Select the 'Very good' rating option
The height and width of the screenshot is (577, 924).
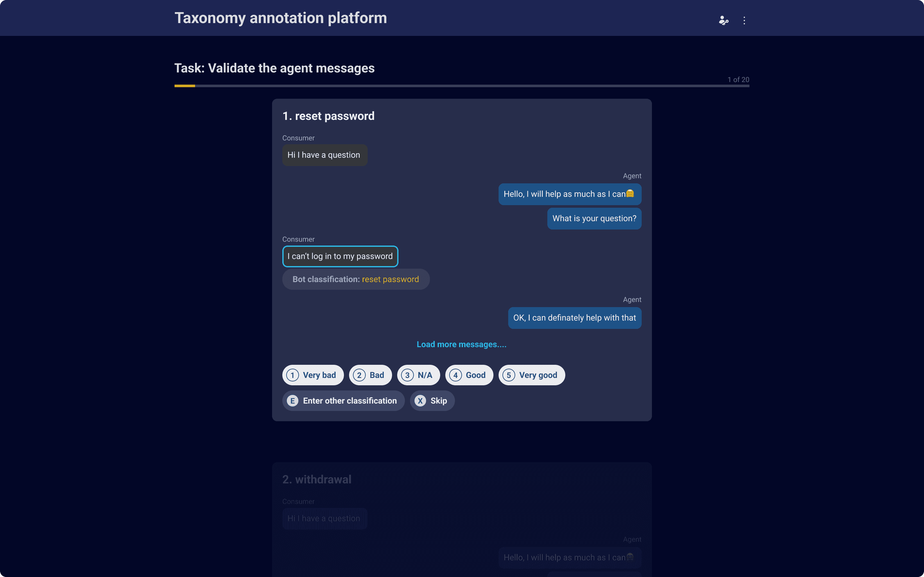(532, 374)
